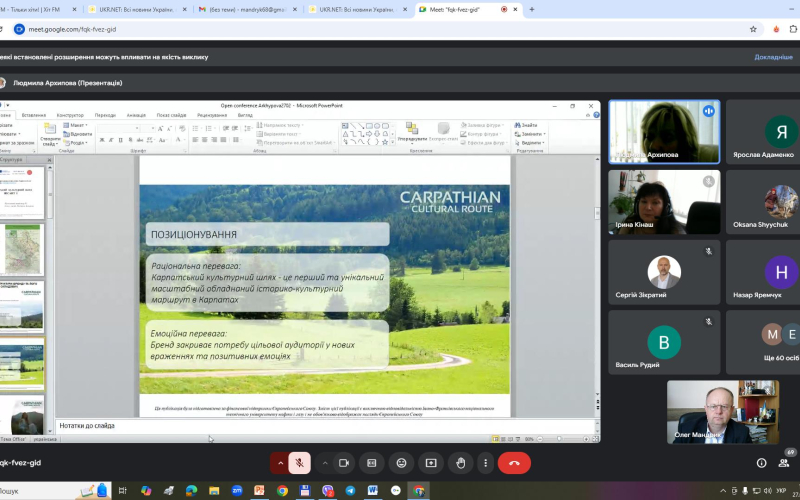
Task: Expand the Розділ section dropdown
Action: pos(76,143)
